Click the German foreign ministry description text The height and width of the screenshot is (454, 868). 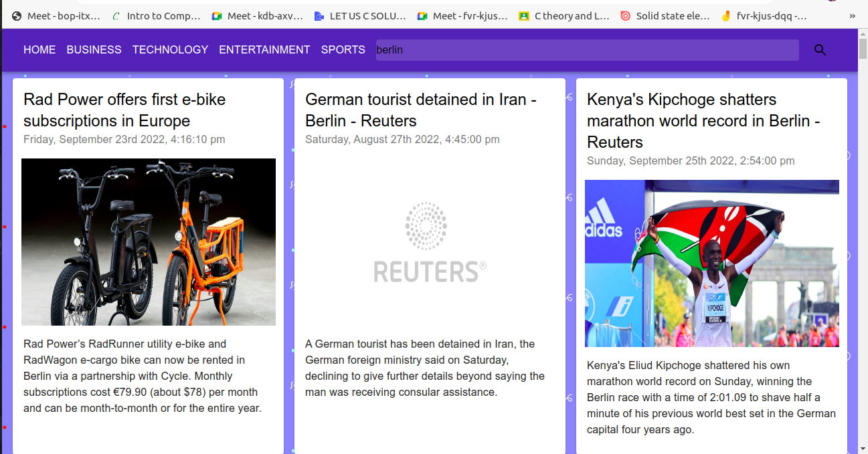point(425,368)
